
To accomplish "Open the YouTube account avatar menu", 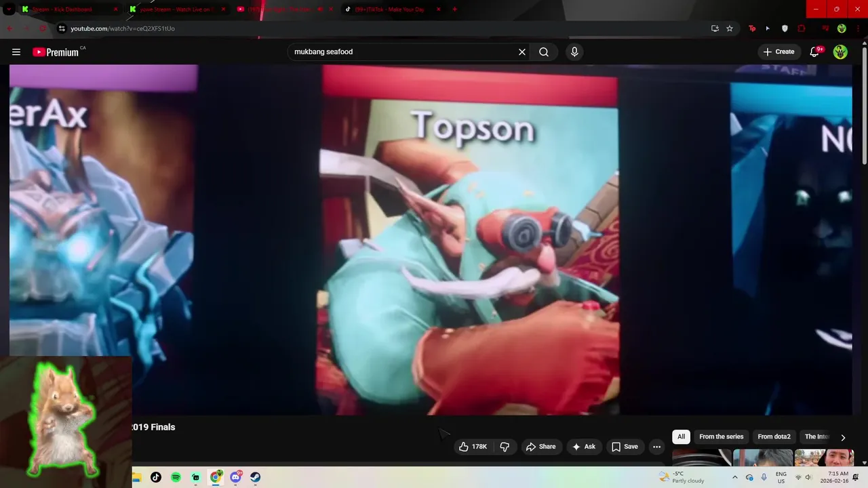I will click(x=840, y=52).
